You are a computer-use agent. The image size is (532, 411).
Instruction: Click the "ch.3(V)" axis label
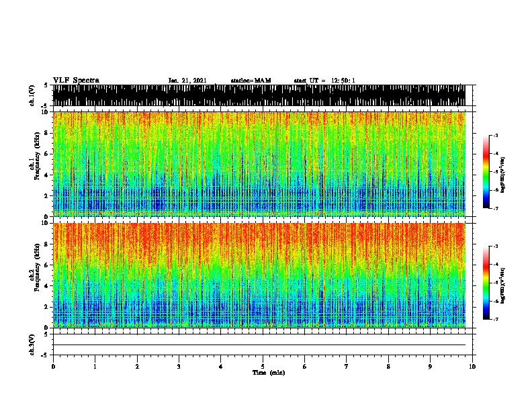coord(32,345)
